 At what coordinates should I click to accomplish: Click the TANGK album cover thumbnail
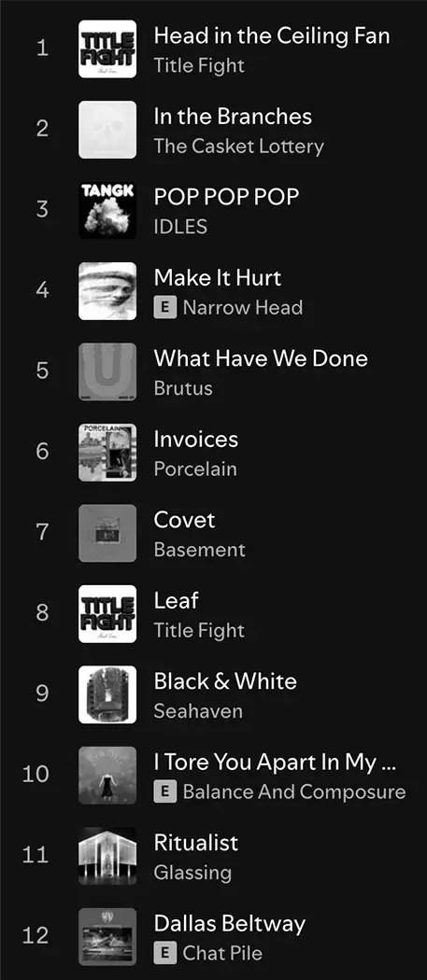click(x=107, y=211)
